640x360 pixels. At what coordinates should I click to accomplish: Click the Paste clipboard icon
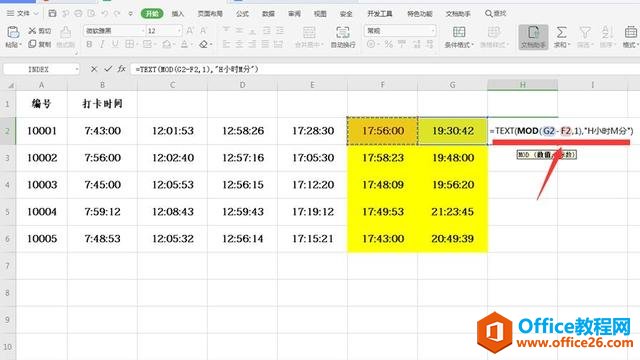(x=13, y=32)
